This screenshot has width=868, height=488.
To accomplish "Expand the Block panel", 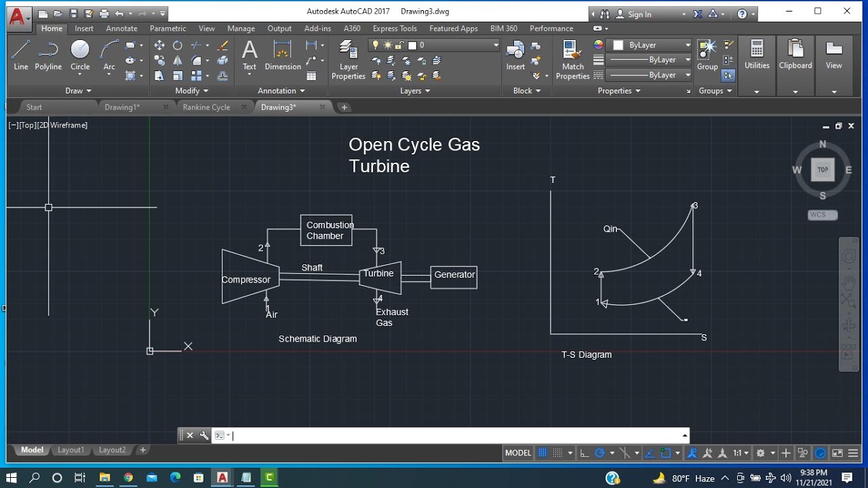I will tap(527, 91).
